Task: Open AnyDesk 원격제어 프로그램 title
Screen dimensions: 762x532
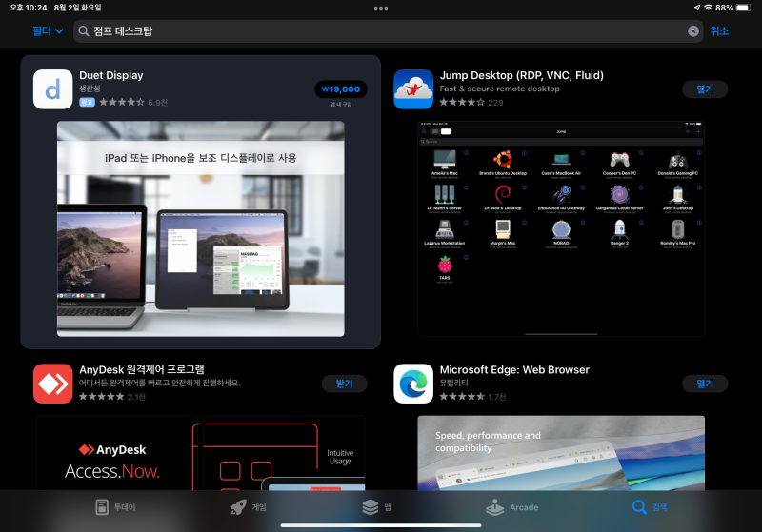Action: pyautogui.click(x=142, y=369)
